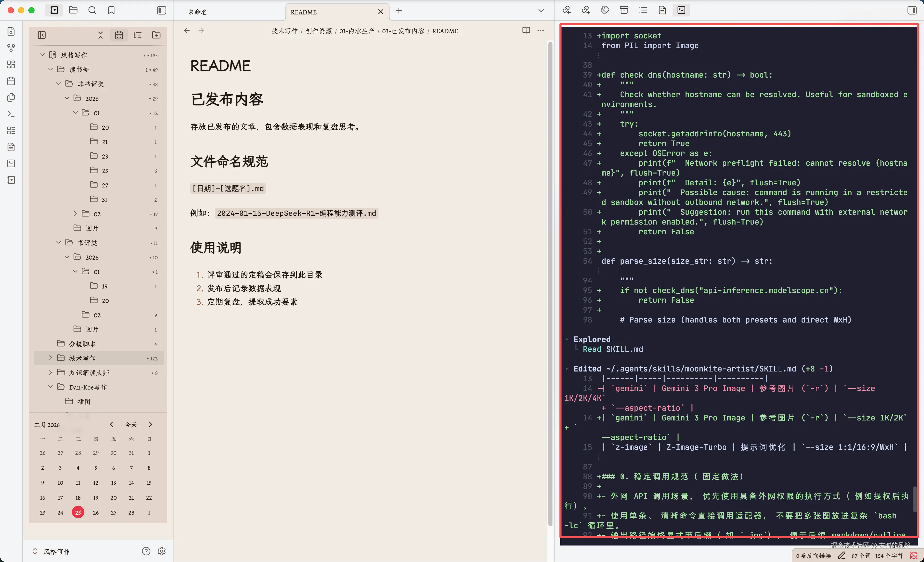
Task: Open settings gear at sidebar bottom
Action: [162, 551]
